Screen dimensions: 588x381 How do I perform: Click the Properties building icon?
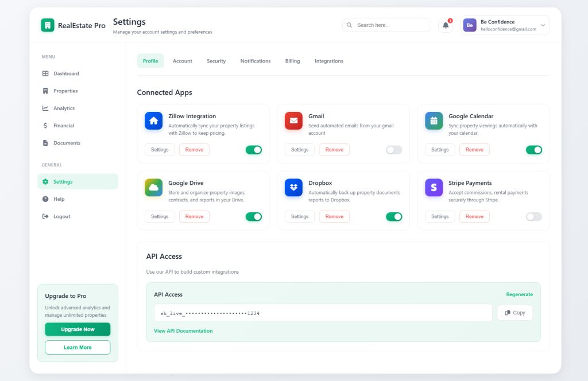coord(45,91)
